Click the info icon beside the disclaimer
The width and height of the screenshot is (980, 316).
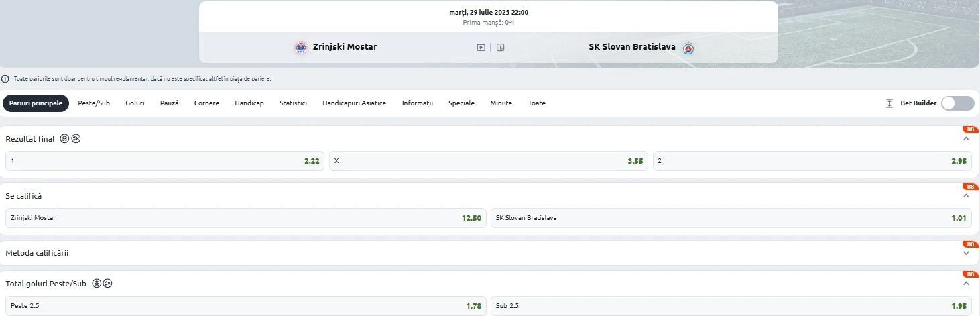tap(5, 78)
